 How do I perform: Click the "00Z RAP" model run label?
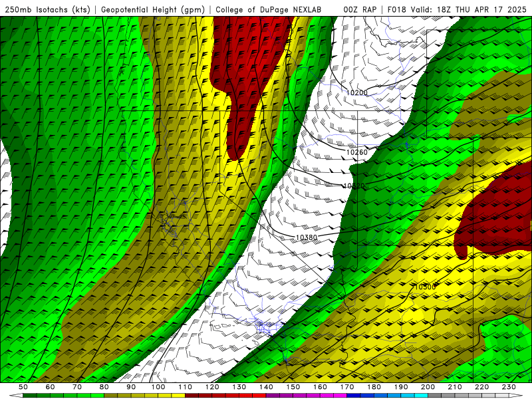point(360,10)
